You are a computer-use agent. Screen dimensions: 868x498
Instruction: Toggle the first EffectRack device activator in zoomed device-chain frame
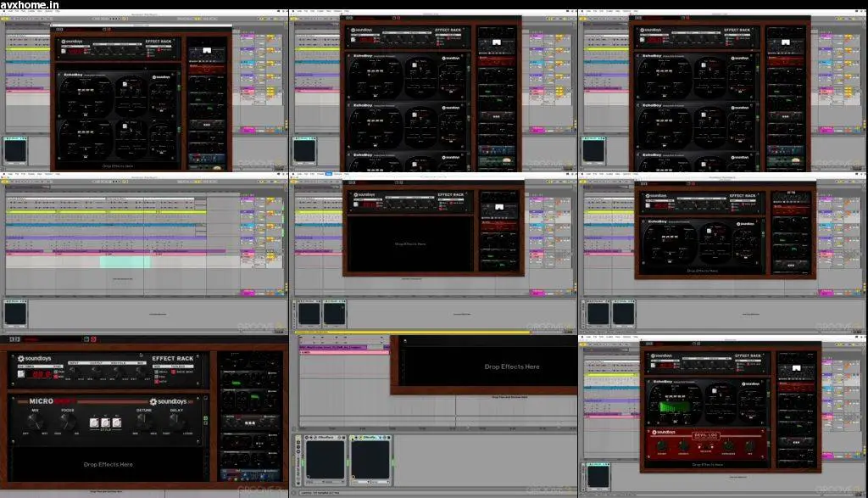(307, 438)
